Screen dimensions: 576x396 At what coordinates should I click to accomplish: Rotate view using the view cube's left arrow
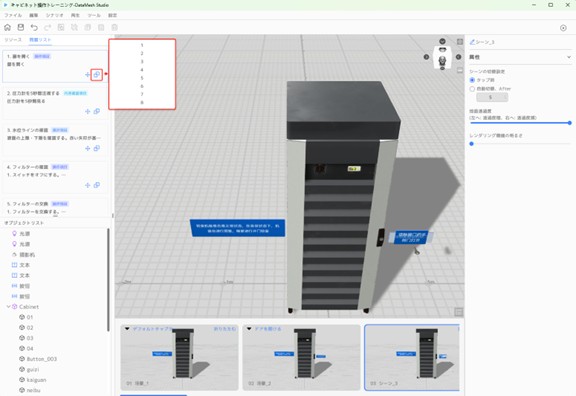click(x=426, y=57)
